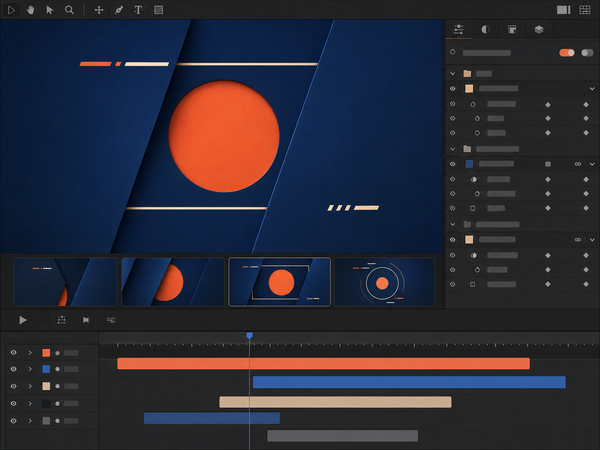
Task: Click the track sliders icon right of timeline play
Action: (62, 320)
